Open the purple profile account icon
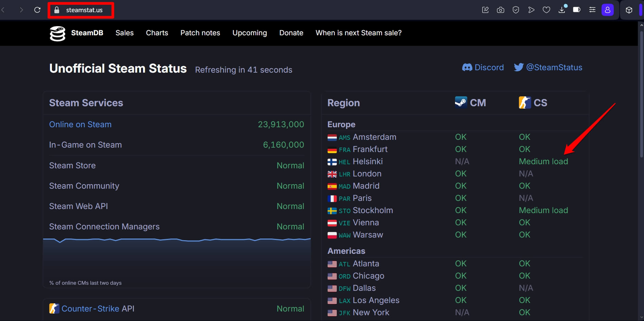Screen dimensions: 644x321 click(x=607, y=10)
